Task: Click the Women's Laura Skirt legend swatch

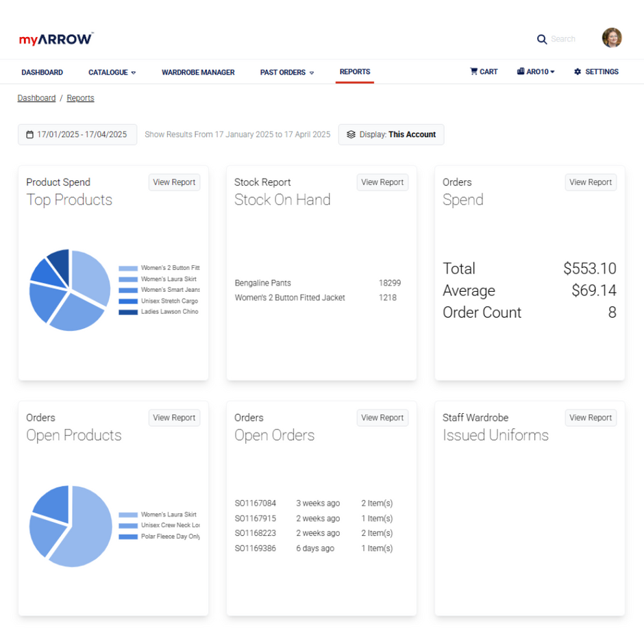Action: tap(128, 279)
